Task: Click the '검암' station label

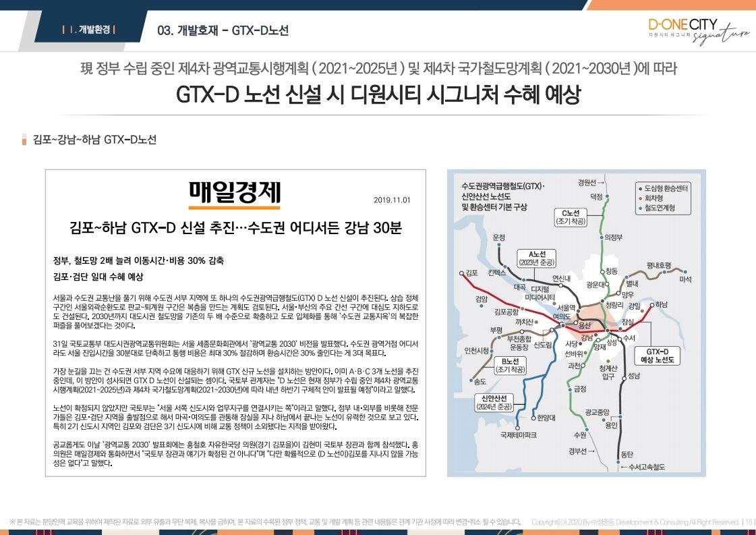Action: (x=481, y=299)
